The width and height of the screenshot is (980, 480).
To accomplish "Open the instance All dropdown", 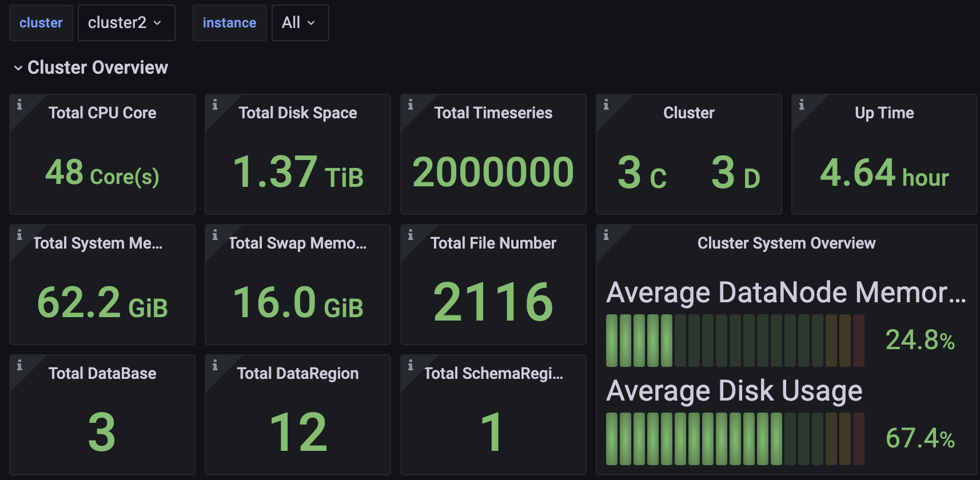I will tap(300, 23).
